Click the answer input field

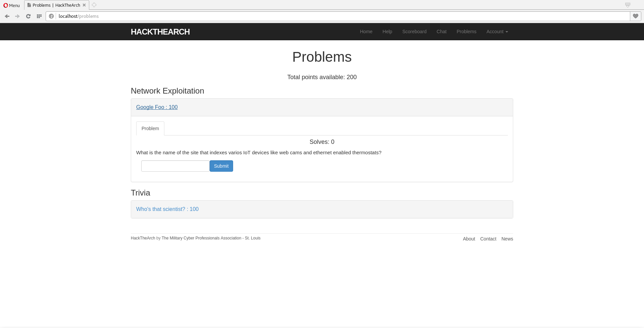tap(175, 166)
